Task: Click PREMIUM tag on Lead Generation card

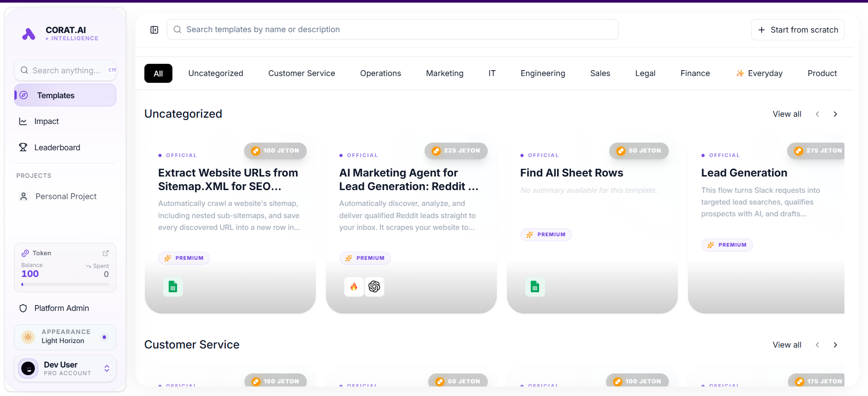Action: point(727,245)
